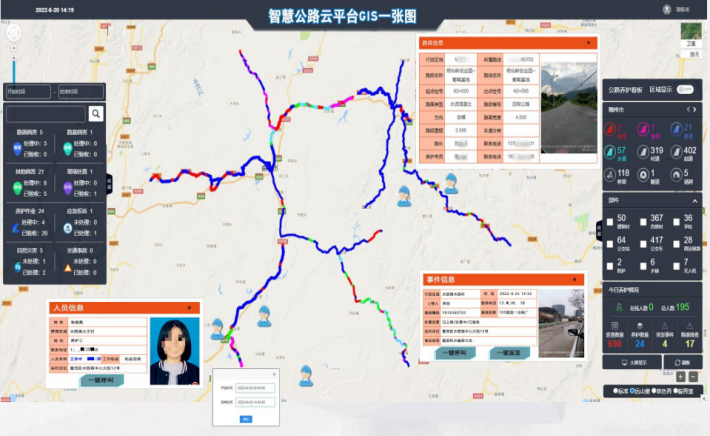Select the green 其他病害 pin icon
The image size is (710, 436).
(x=17, y=188)
